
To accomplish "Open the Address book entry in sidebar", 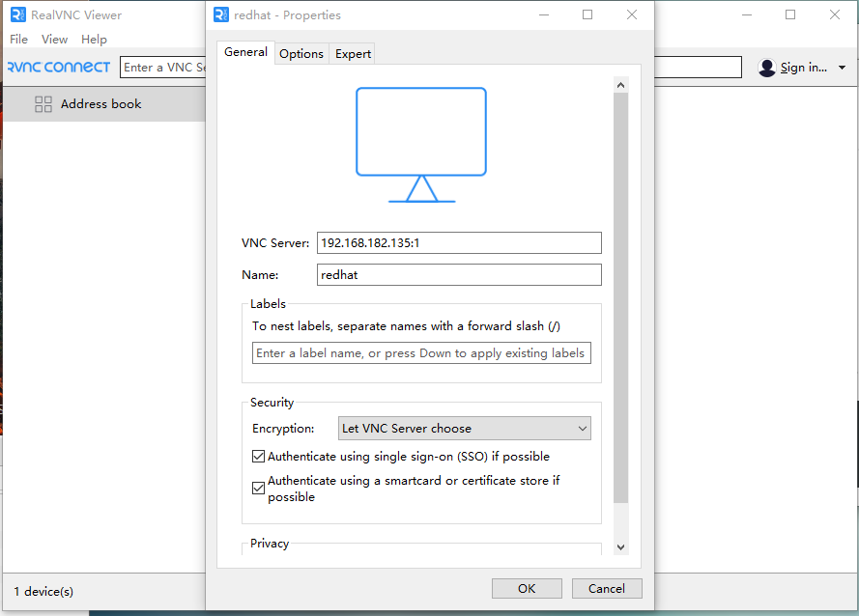I will point(104,104).
